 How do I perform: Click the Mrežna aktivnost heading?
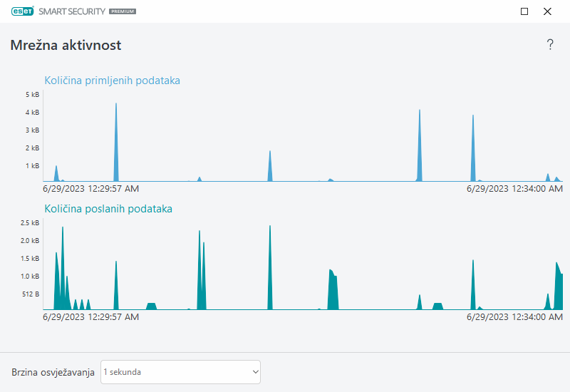[x=66, y=45]
